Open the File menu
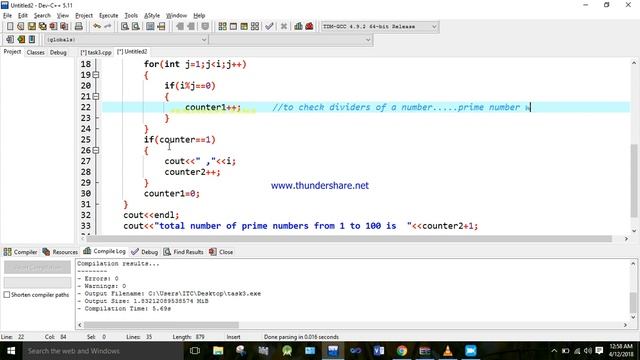The width and height of the screenshot is (640, 360). pos(7,16)
